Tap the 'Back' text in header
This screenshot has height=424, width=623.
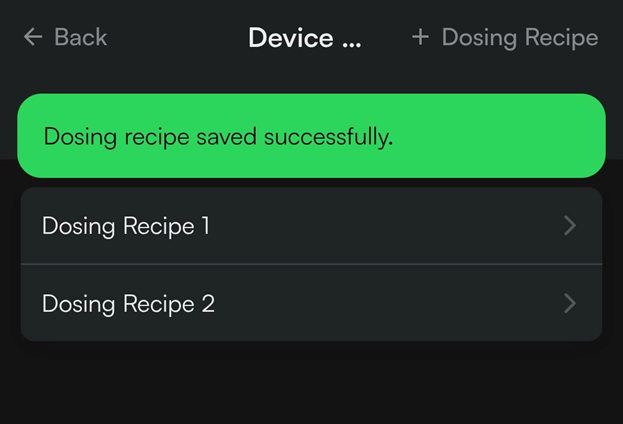point(80,38)
